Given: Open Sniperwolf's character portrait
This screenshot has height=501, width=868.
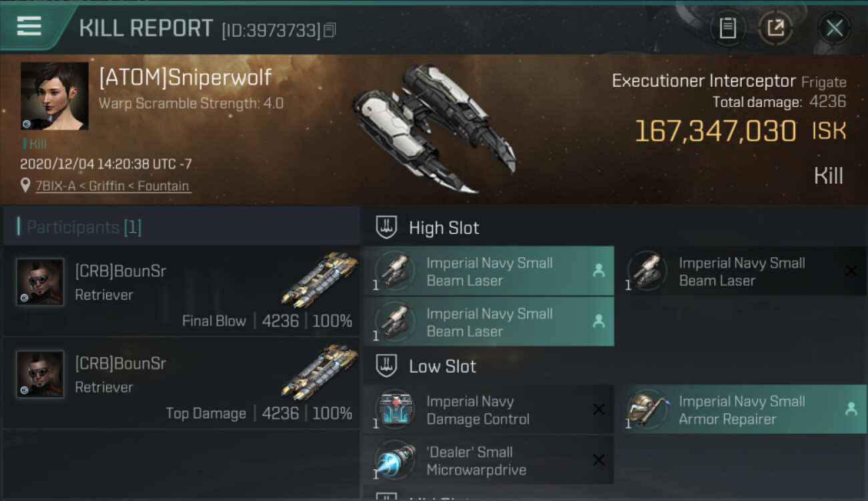Looking at the screenshot, I should tap(54, 96).
